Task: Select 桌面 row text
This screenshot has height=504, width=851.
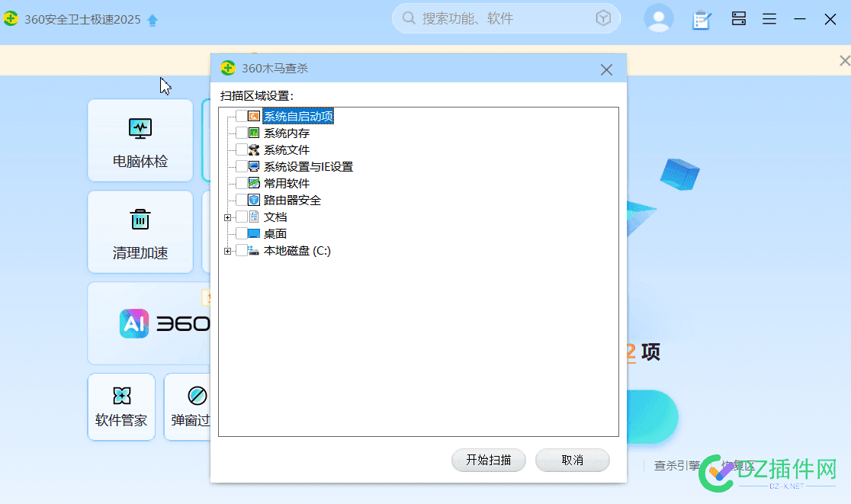Action: [x=275, y=234]
